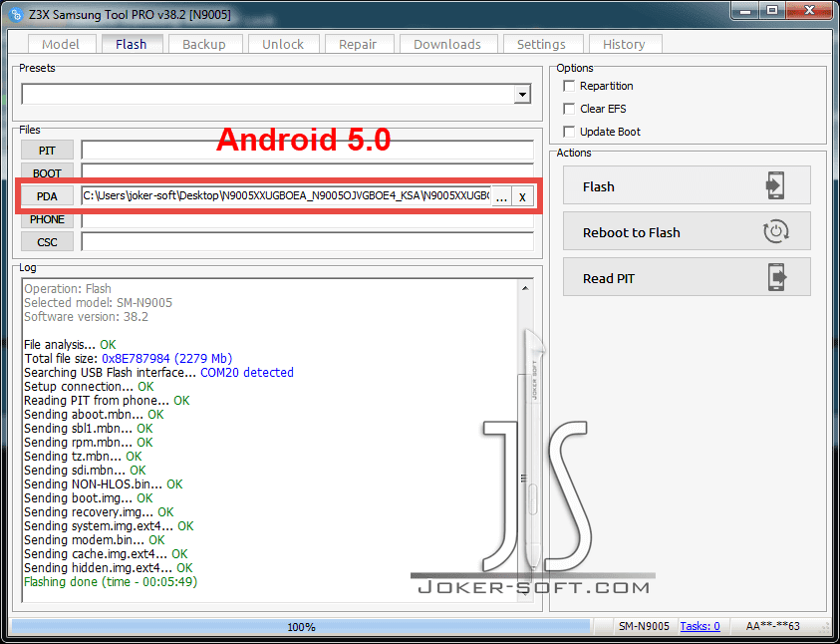Check the Update Boot option
Screen dimensions: 840x644
569,132
